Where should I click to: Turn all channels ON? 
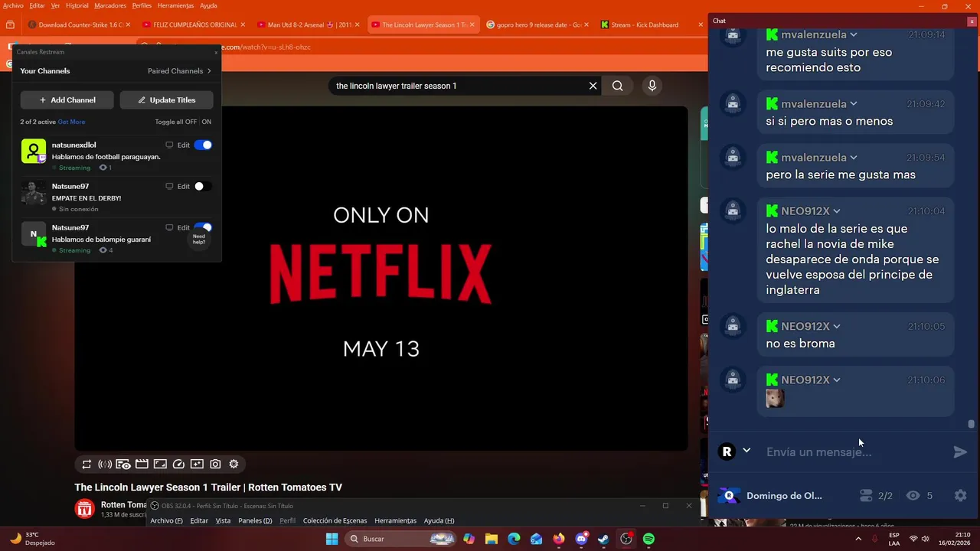click(207, 122)
